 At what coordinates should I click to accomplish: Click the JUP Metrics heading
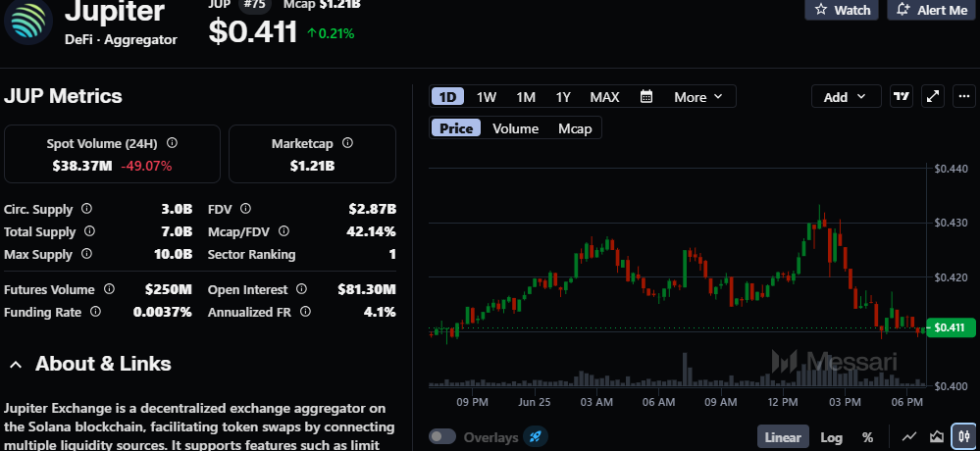(x=63, y=96)
